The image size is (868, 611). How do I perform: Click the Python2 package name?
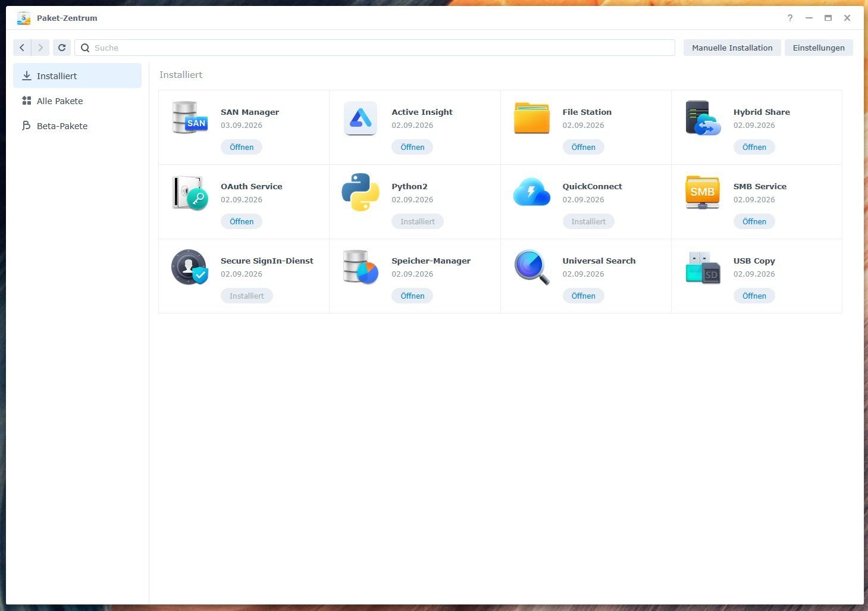[x=409, y=186]
